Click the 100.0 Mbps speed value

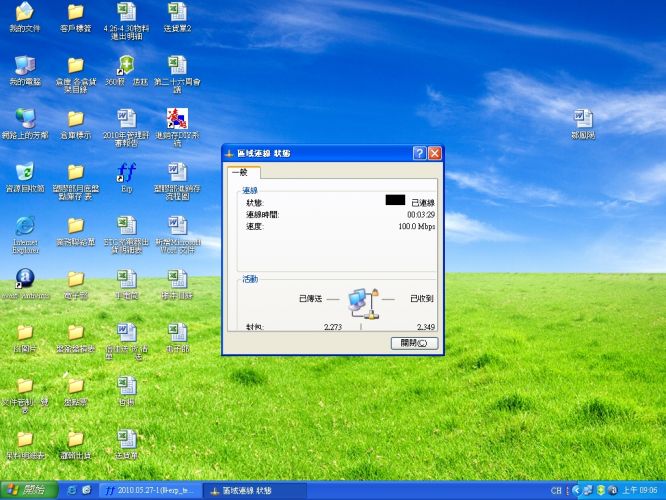(417, 226)
